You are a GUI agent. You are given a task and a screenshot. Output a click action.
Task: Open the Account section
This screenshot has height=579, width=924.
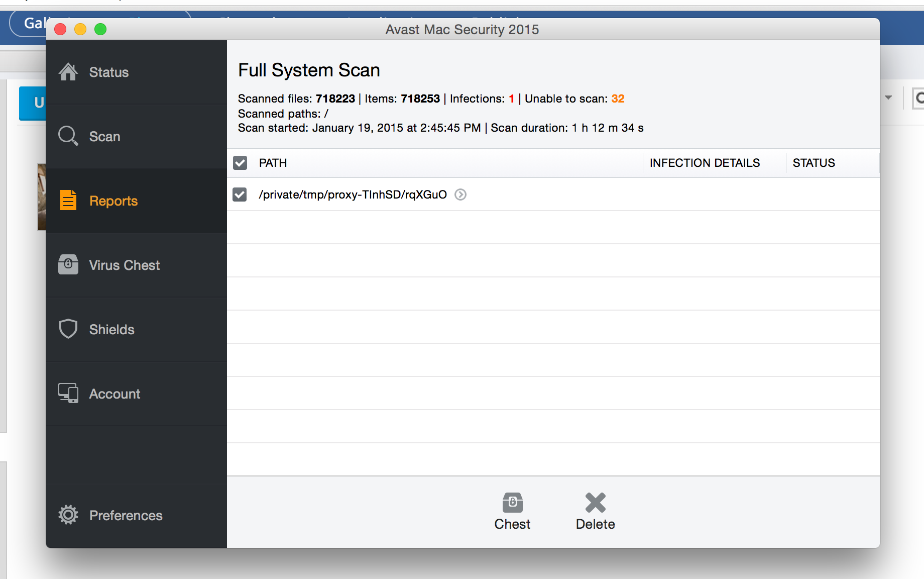pos(137,394)
